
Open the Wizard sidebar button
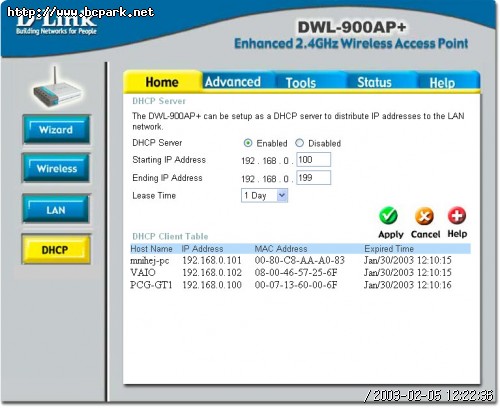point(56,129)
